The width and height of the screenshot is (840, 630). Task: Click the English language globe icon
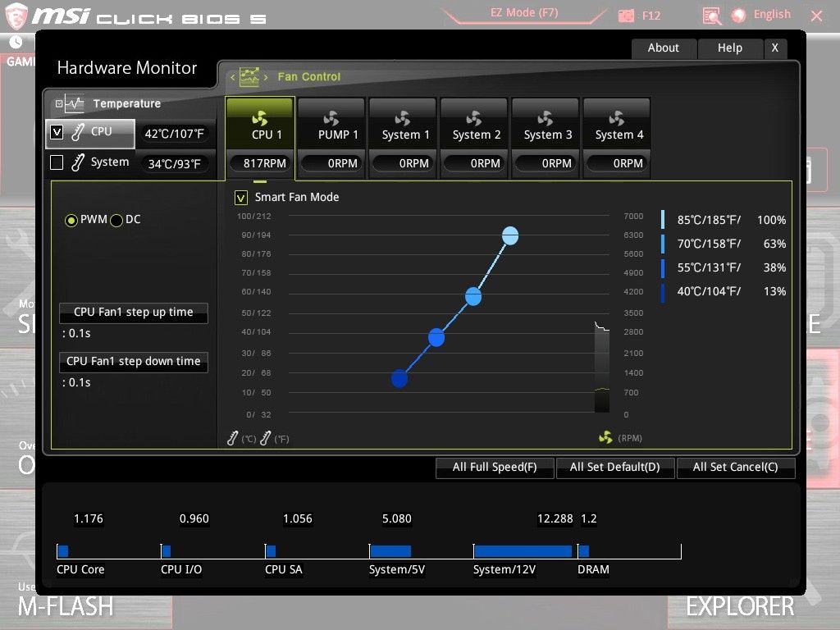tap(739, 15)
